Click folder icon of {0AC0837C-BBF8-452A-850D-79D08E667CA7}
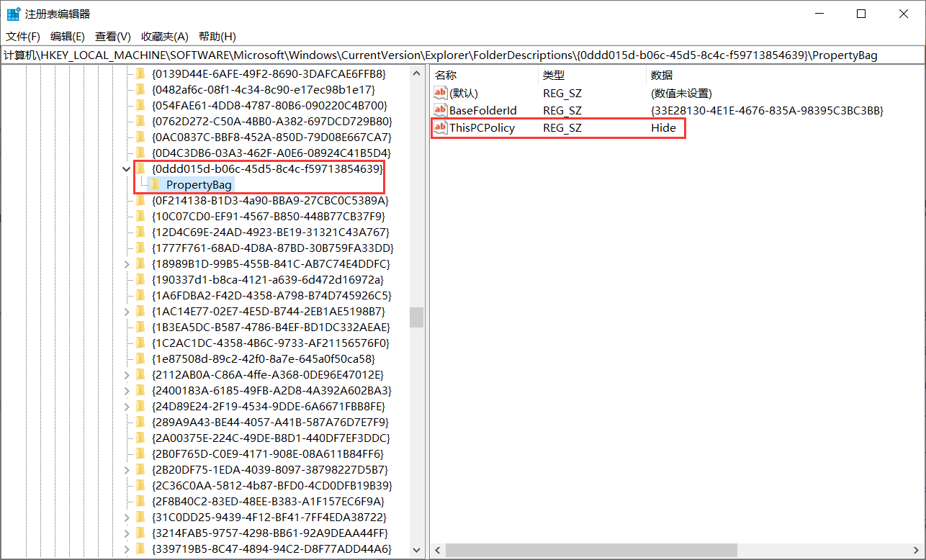The width and height of the screenshot is (926, 560). tap(142, 137)
